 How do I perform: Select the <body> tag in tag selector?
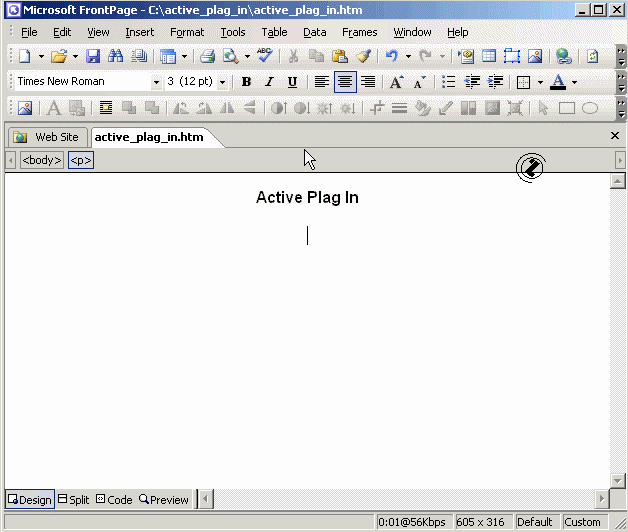[42, 160]
